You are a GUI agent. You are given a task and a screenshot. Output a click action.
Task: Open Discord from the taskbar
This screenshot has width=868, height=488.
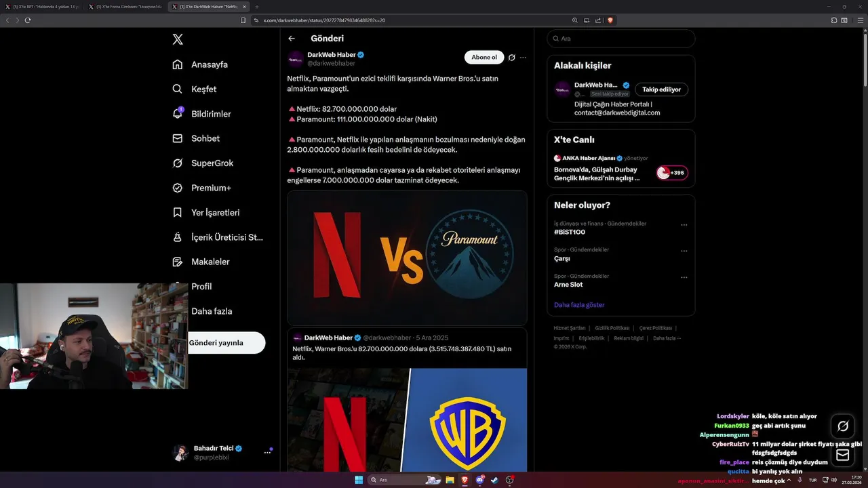[480, 480]
